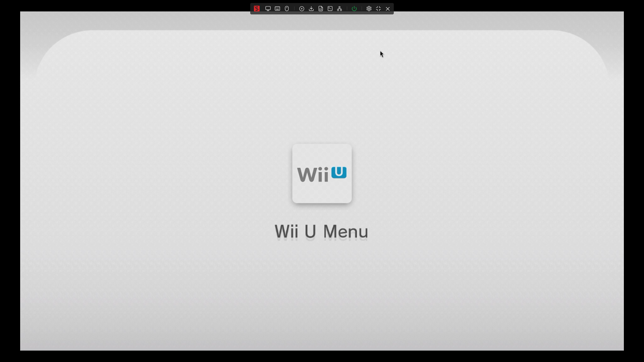Open the settings gear icon
The width and height of the screenshot is (644, 362).
369,9
